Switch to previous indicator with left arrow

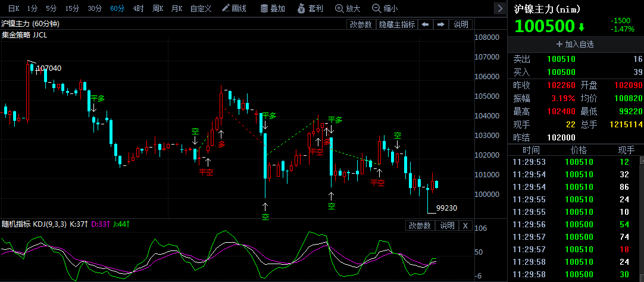pos(426,24)
